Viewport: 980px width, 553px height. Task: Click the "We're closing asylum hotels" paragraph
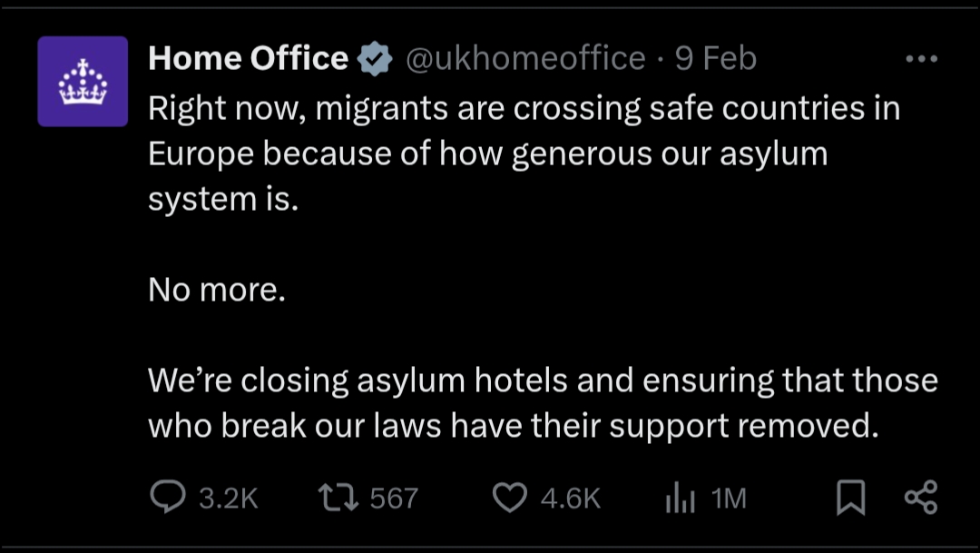pyautogui.click(x=542, y=402)
